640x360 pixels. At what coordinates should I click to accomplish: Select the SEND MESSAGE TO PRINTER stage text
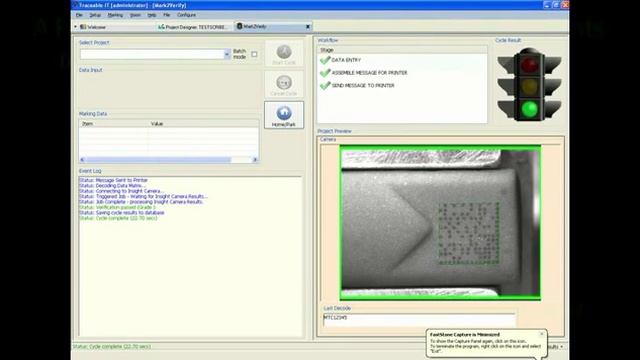(x=363, y=86)
